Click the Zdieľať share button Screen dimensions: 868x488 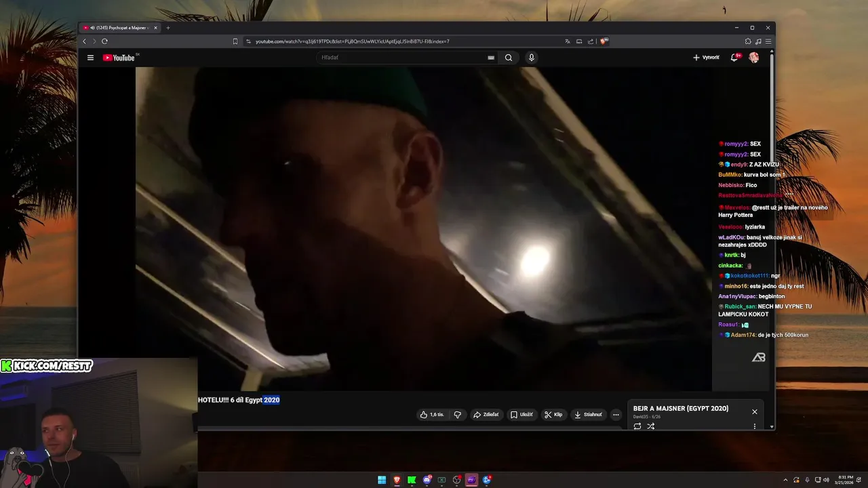pos(486,415)
